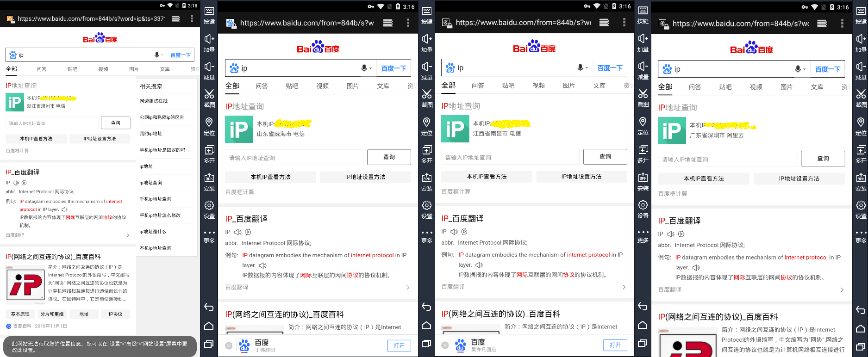Click 定位 location icon in Wenzhou emulator sidebar
This screenshot has height=357, width=868.
click(209, 122)
